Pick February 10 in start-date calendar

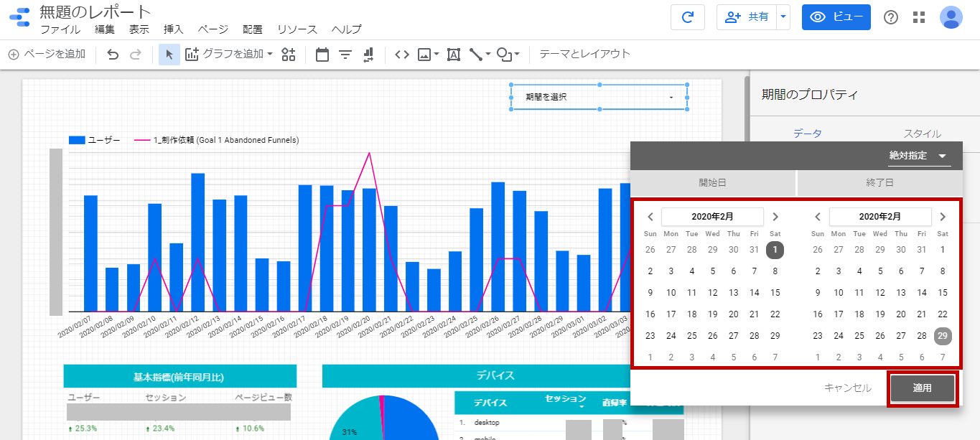(x=671, y=293)
